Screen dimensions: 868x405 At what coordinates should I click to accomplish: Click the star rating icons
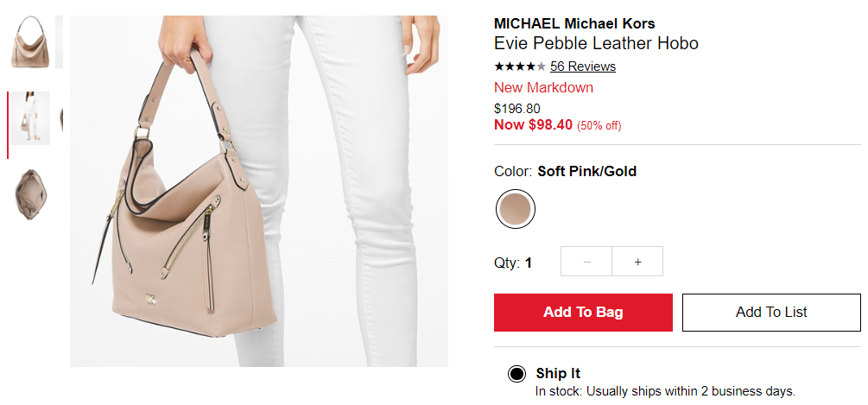point(520,67)
